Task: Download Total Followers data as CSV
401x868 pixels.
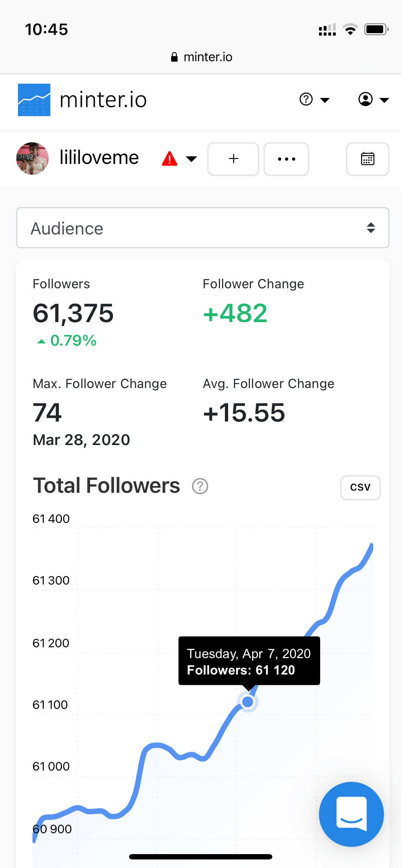Action: coord(360,487)
